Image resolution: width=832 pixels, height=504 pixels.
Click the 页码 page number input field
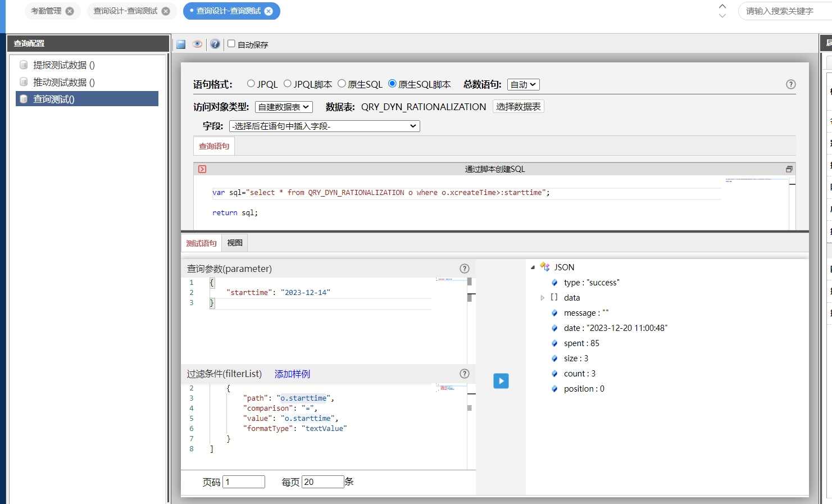244,482
